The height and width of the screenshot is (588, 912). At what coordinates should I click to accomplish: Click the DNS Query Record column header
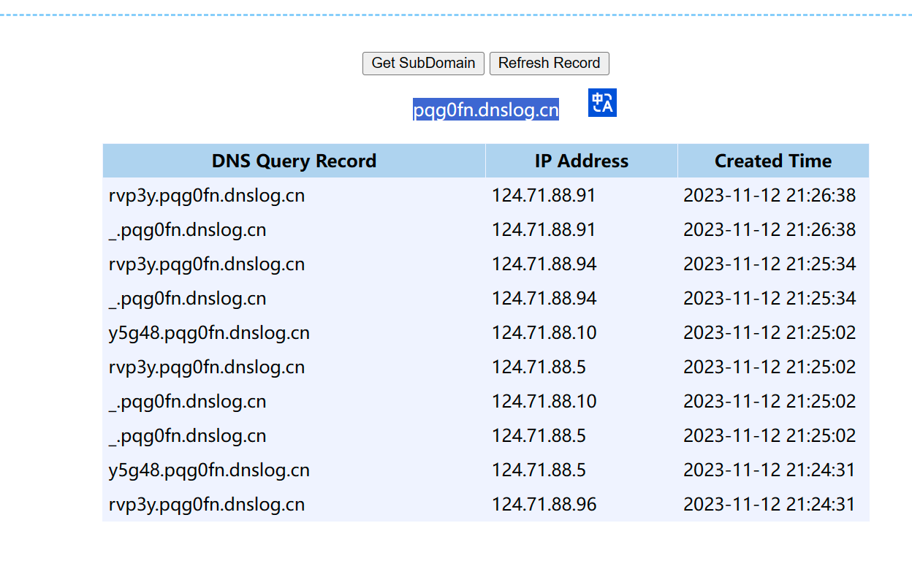[294, 161]
